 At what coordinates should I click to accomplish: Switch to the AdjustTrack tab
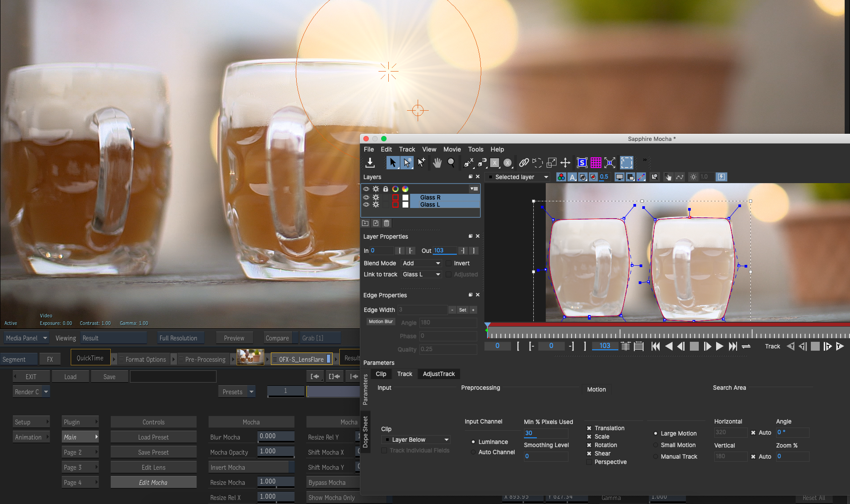point(439,374)
